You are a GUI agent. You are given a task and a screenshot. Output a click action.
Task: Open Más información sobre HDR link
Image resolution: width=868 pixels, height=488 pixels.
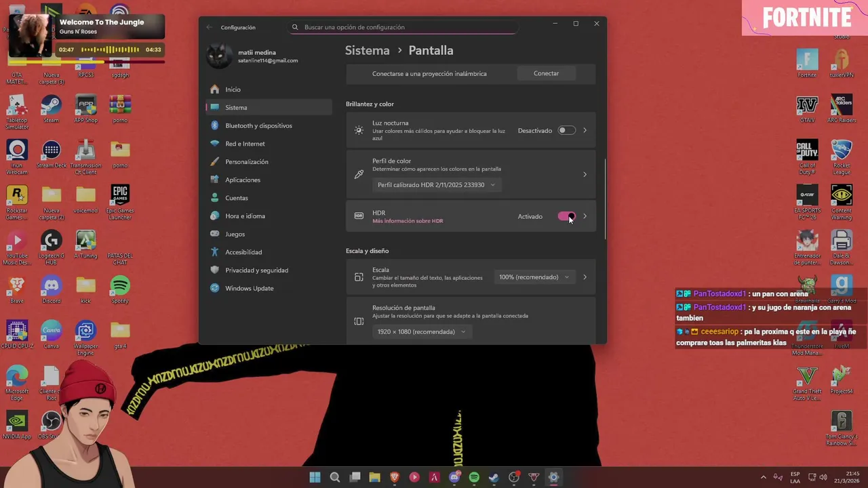(x=408, y=221)
